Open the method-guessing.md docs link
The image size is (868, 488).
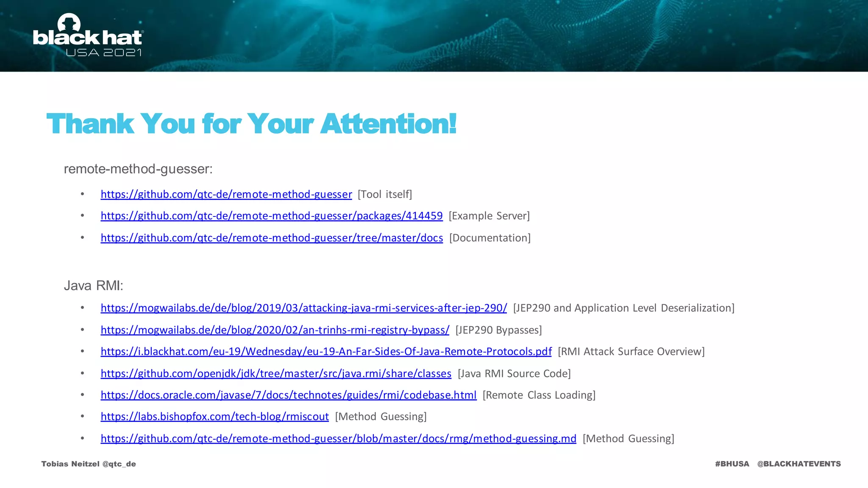click(339, 439)
